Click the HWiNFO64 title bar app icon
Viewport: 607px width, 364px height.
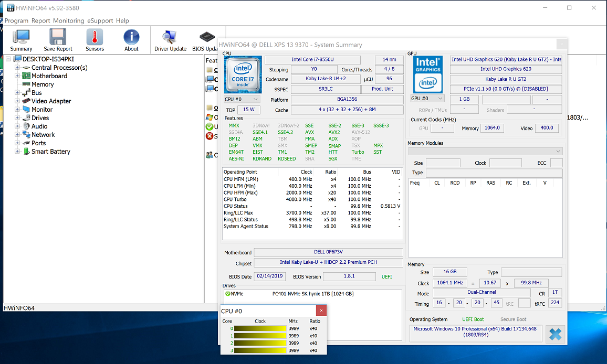[x=11, y=8]
